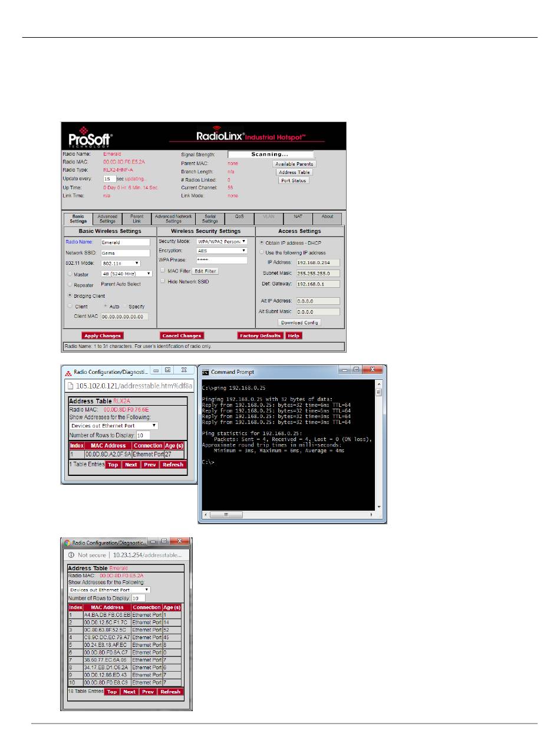Click the Available Parents button
The image size is (560, 743).
pos(294,164)
